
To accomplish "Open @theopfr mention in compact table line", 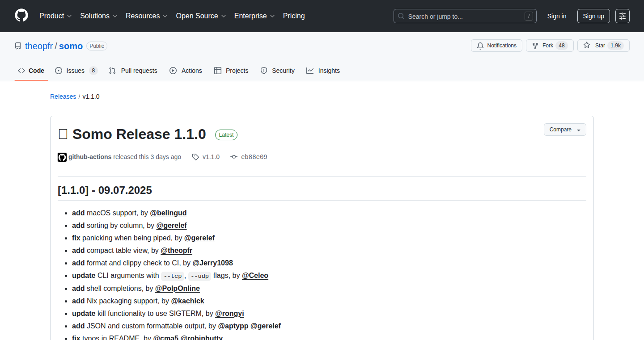I will (177, 251).
